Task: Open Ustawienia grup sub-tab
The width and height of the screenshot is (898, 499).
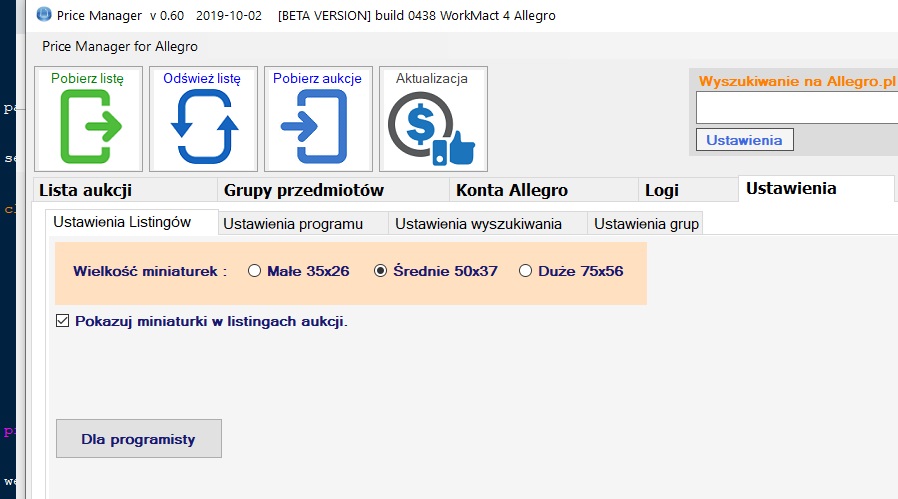Action: 645,223
